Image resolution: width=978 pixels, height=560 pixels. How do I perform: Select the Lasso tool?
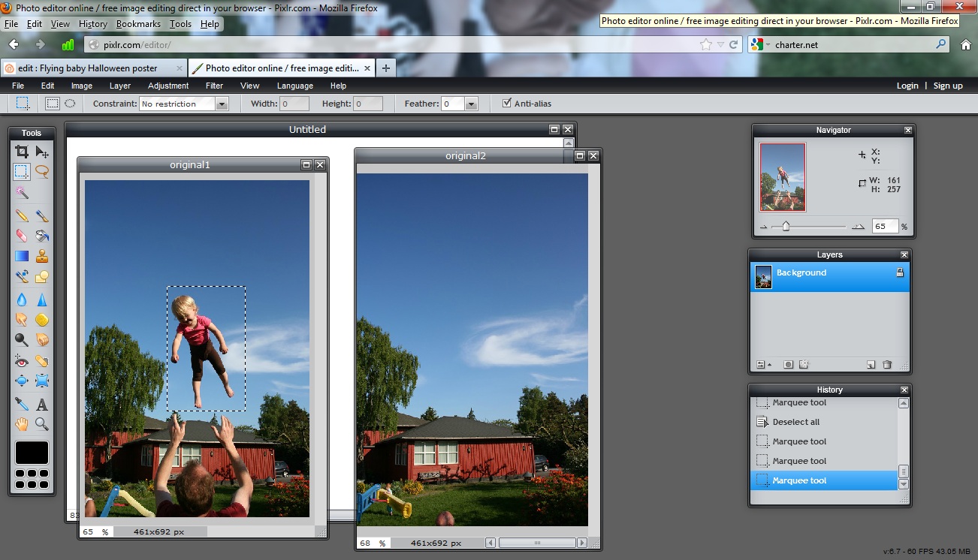(42, 171)
